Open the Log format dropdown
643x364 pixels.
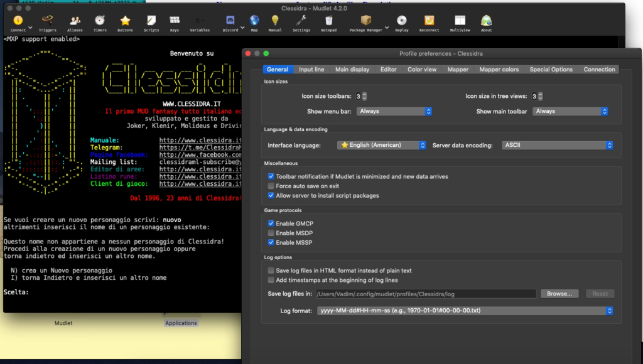pos(465,311)
